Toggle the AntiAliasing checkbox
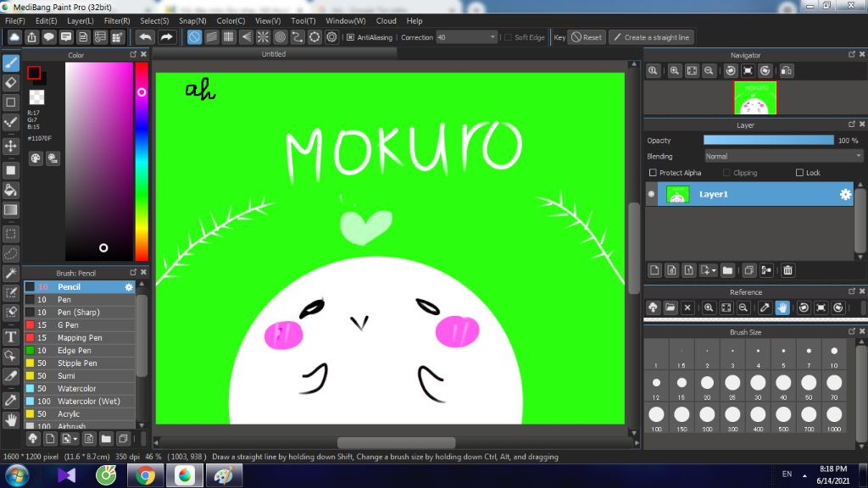This screenshot has height=488, width=868. pos(350,37)
